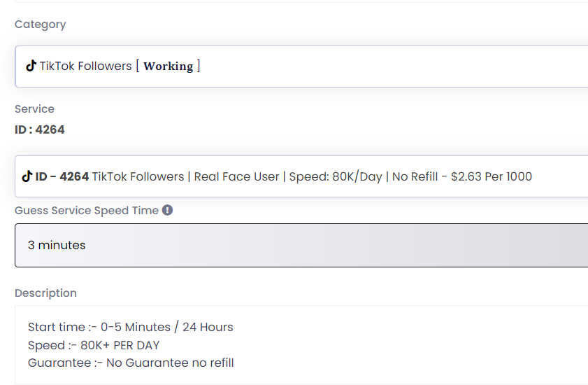This screenshot has width=588, height=385.
Task: Click the Start time 0-5 Minutes line
Action: click(131, 327)
